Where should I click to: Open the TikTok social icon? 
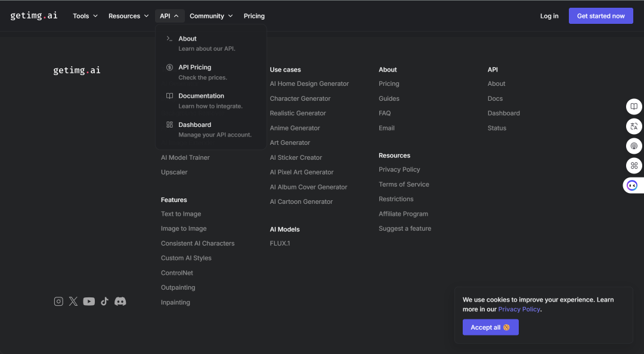(x=105, y=302)
